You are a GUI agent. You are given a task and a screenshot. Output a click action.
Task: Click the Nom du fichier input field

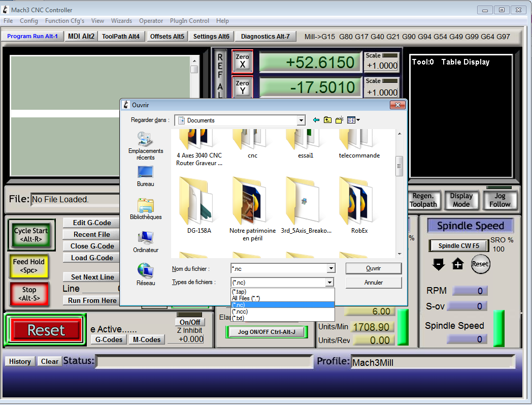[x=279, y=268]
